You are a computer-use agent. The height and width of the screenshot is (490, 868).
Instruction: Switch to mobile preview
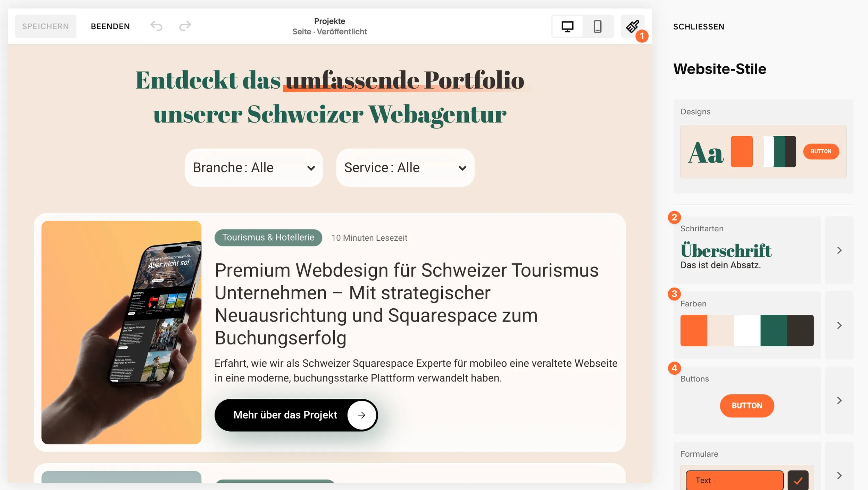(x=598, y=26)
